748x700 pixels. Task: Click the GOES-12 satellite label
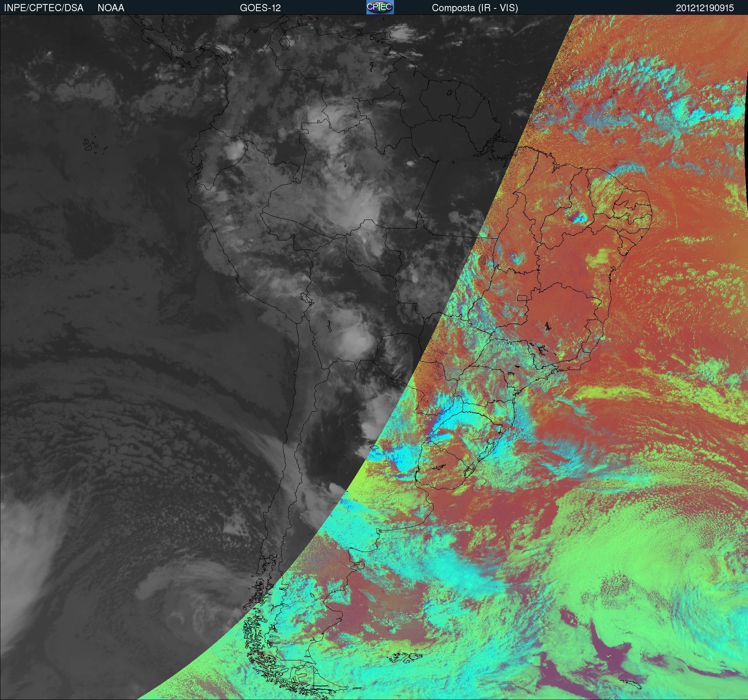pyautogui.click(x=260, y=8)
